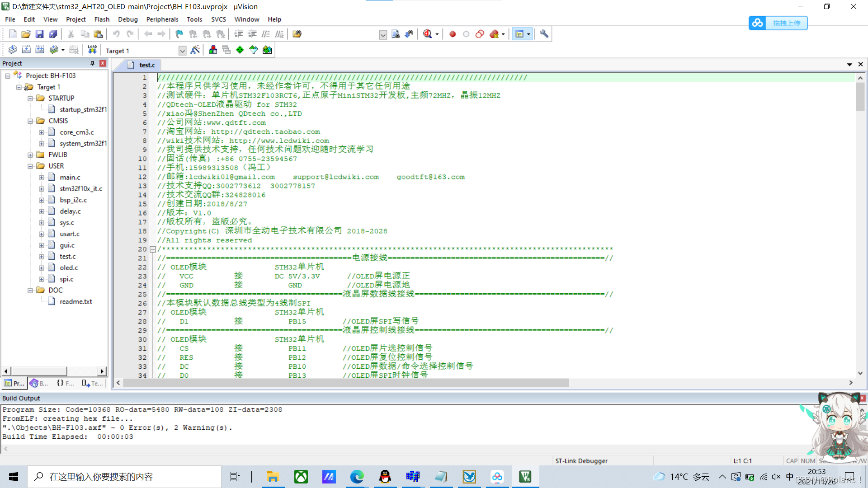The image size is (868, 488).
Task: Toggle bookmark flag icon in toolbar
Action: click(x=179, y=34)
